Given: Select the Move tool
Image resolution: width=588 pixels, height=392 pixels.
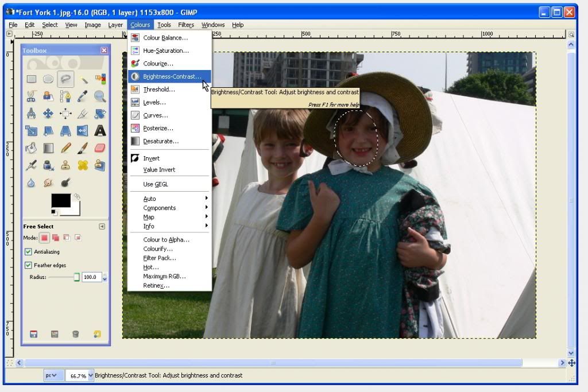Looking at the screenshot, I should pos(48,114).
